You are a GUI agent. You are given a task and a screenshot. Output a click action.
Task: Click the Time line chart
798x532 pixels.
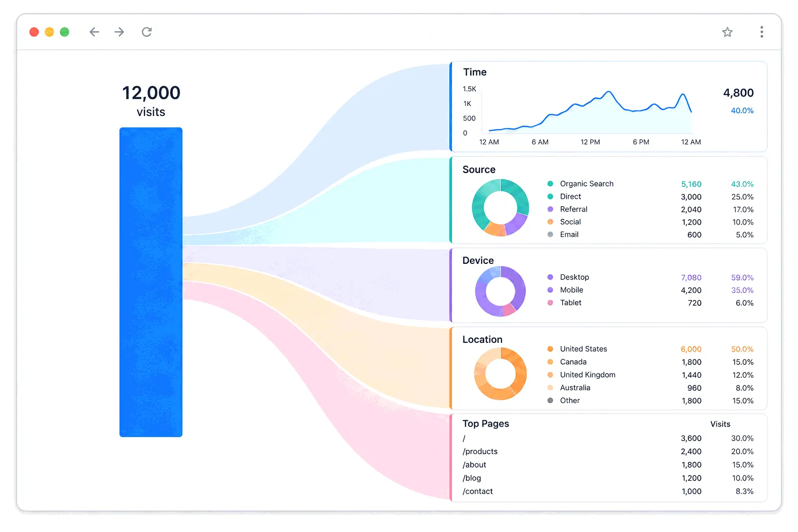click(x=589, y=112)
